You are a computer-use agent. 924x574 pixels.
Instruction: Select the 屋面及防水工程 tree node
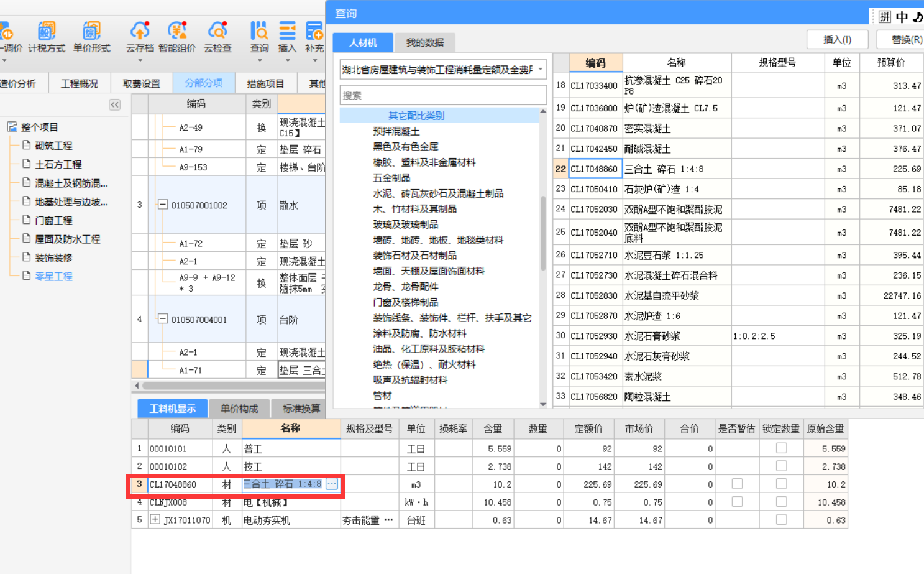pos(67,239)
